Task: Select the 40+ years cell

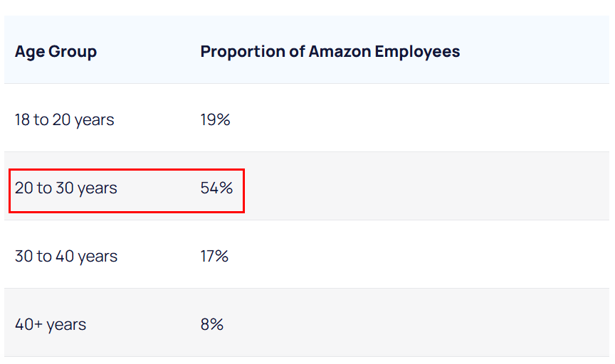Action: point(51,324)
